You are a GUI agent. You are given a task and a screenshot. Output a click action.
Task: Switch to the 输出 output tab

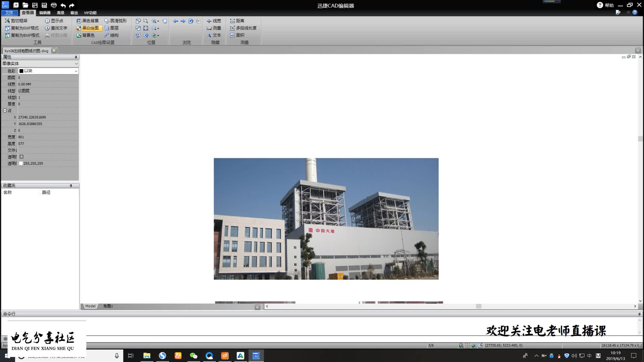[x=74, y=13]
